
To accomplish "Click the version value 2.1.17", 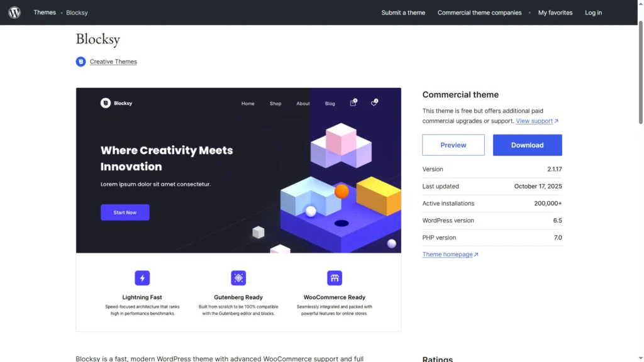I will tap(555, 169).
